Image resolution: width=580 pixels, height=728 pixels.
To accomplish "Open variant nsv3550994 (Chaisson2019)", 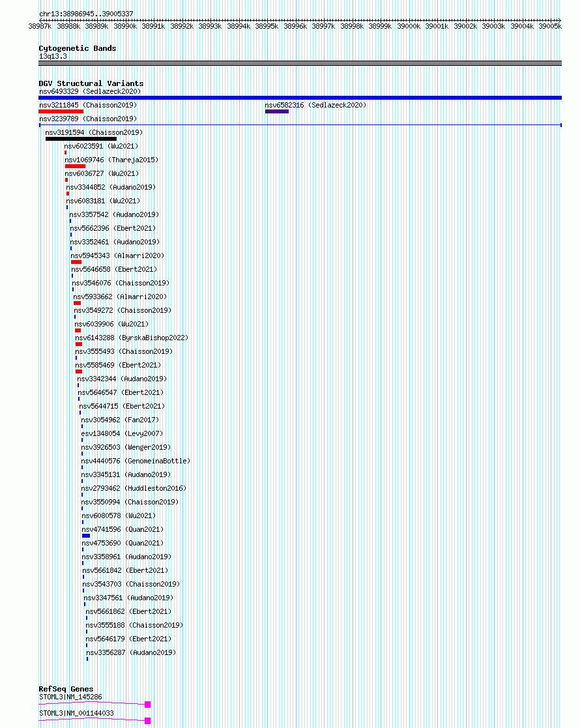I will tap(130, 502).
